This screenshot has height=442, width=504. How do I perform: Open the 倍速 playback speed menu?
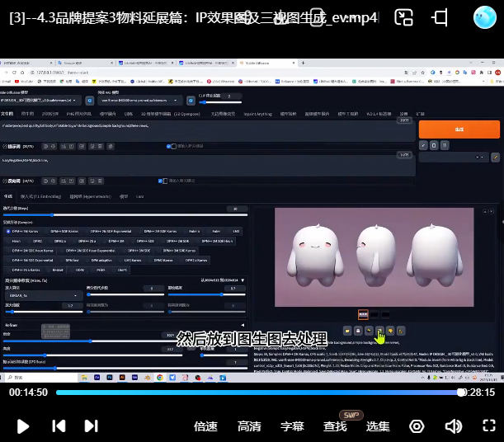[205, 426]
